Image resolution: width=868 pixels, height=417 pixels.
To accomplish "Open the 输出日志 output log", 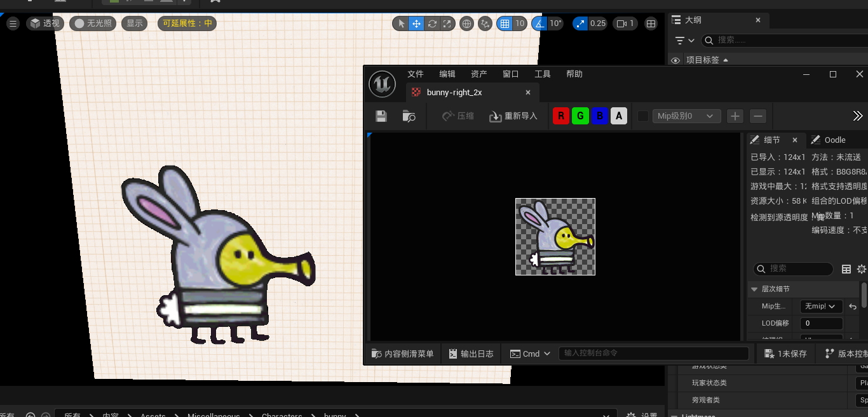I will [x=471, y=354].
